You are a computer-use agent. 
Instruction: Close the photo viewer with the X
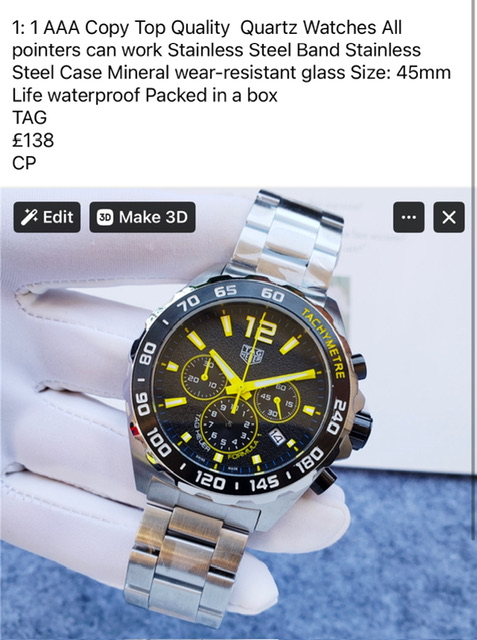[449, 217]
